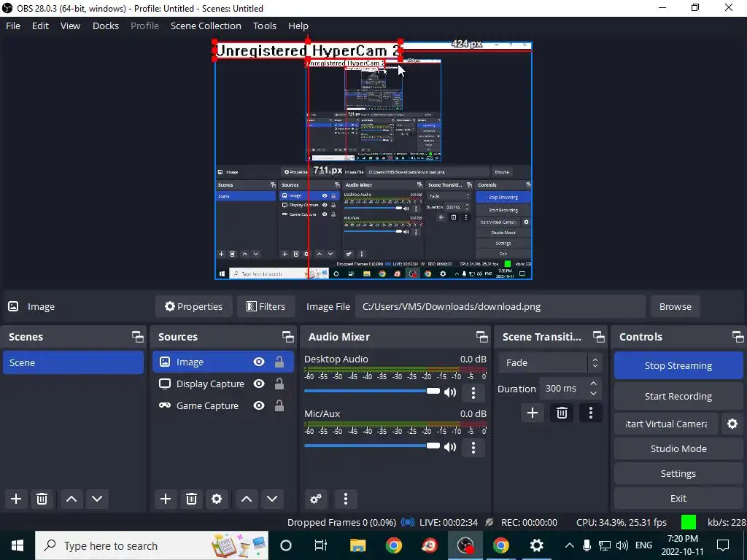The width and height of the screenshot is (747, 560).
Task: Hide the Game Capture source
Action: (x=259, y=405)
